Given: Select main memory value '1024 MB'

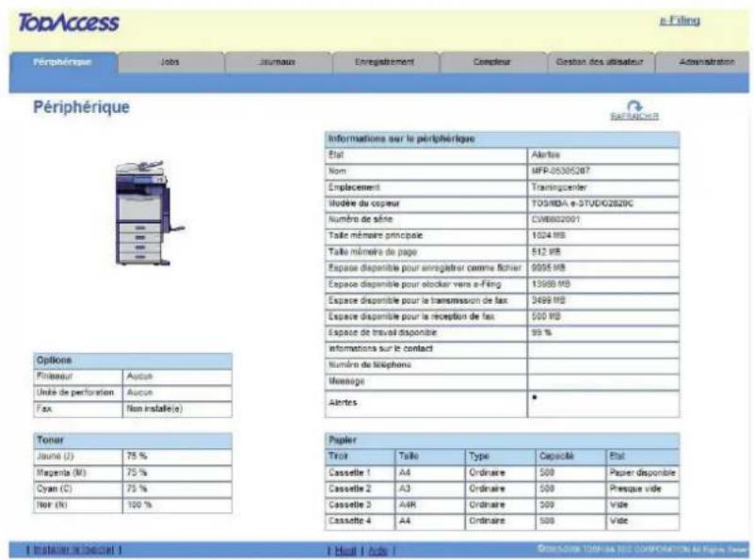Looking at the screenshot, I should [548, 235].
